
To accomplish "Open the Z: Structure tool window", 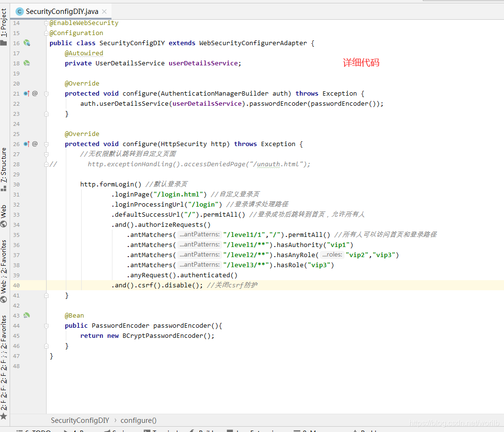I will [3, 165].
